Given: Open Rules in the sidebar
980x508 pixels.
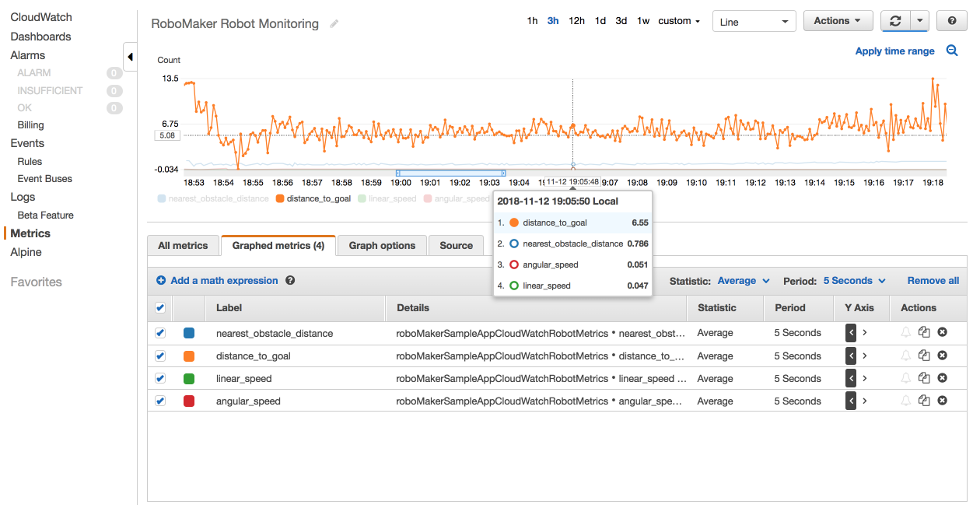Looking at the screenshot, I should [x=30, y=161].
